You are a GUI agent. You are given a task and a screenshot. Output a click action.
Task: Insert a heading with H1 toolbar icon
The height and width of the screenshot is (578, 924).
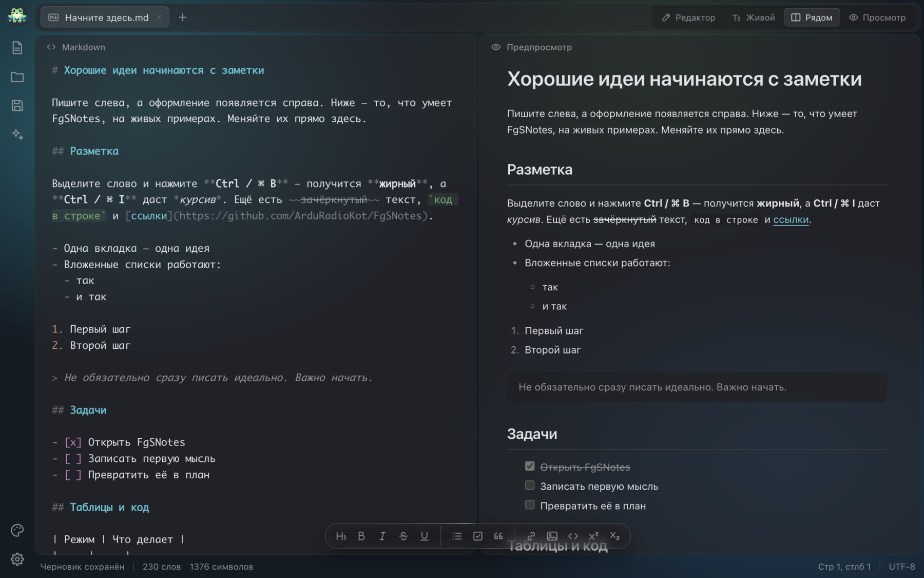tap(341, 536)
